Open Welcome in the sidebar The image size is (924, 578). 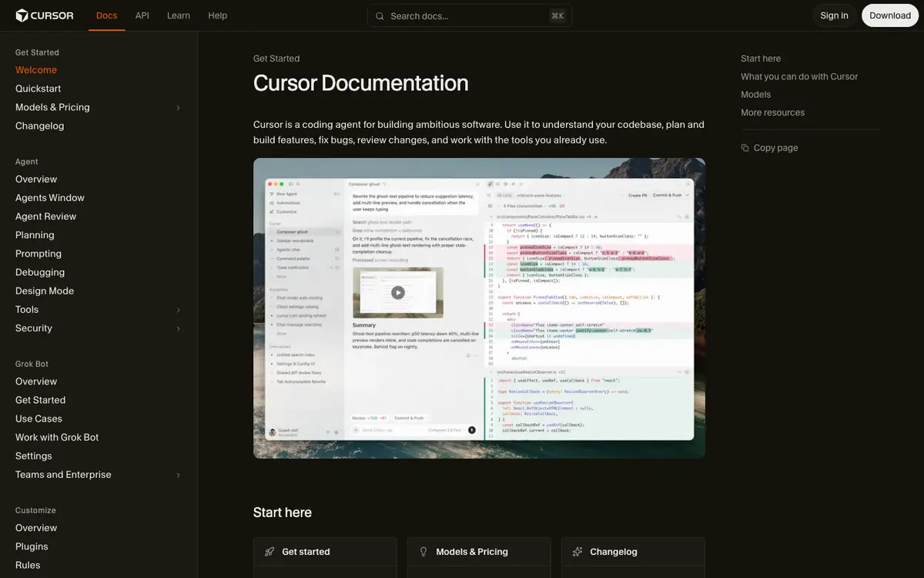[36, 70]
